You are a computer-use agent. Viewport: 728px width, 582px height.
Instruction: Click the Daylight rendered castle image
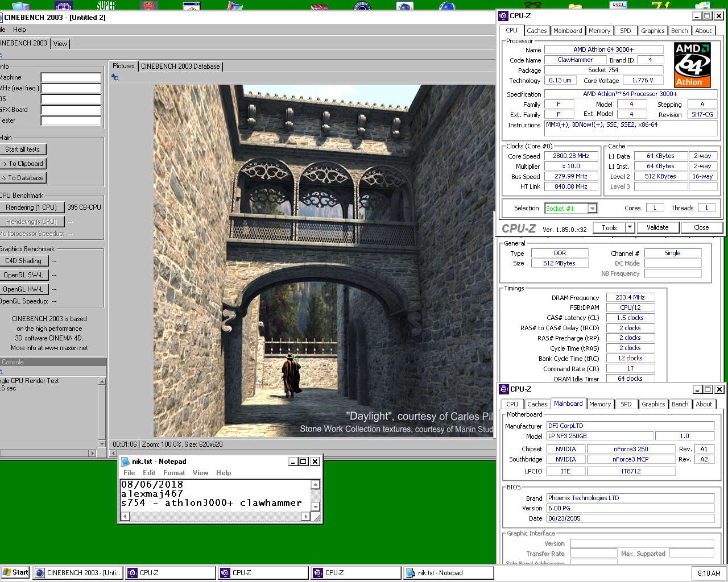coord(324,261)
